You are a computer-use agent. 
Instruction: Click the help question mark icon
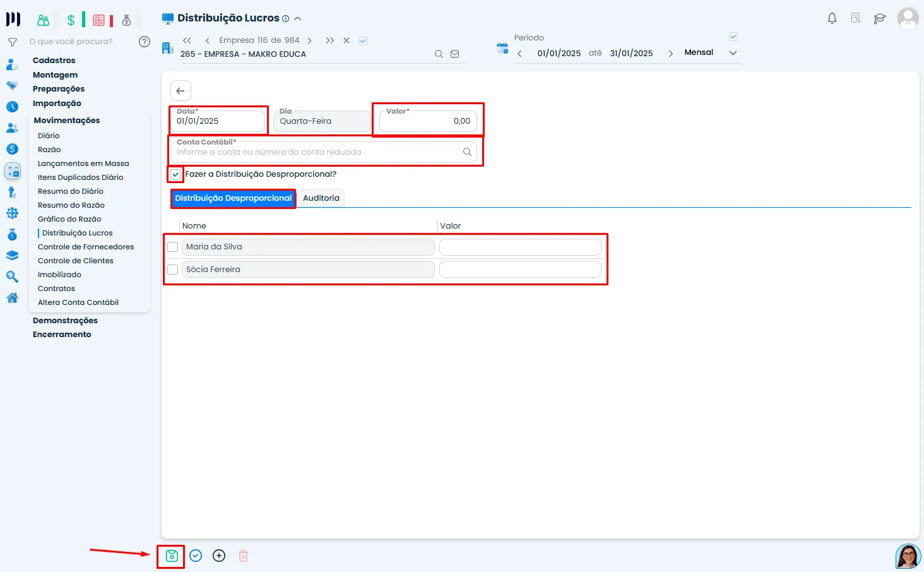pos(145,42)
